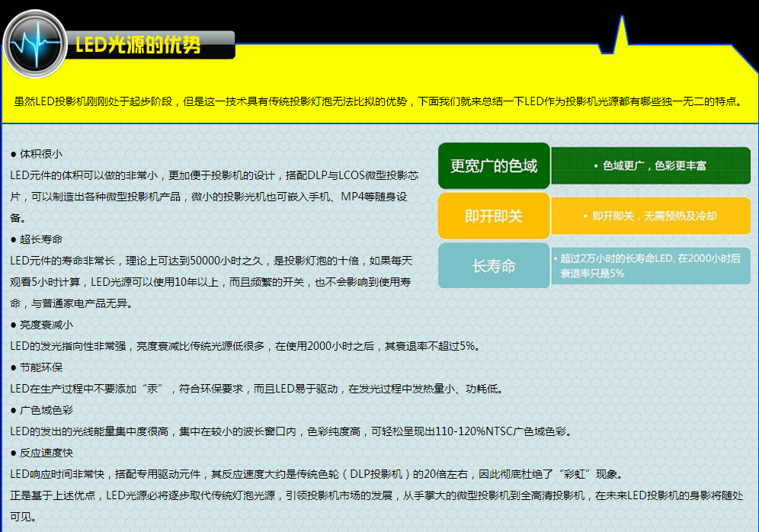
Task: Select the LED光源的优势 title banner
Action: pyautogui.click(x=139, y=45)
